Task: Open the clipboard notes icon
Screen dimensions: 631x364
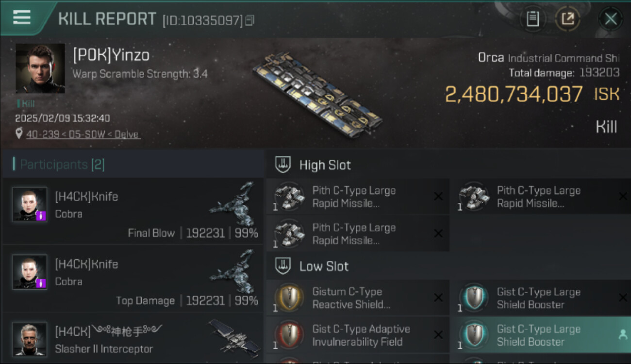Action: tap(532, 19)
